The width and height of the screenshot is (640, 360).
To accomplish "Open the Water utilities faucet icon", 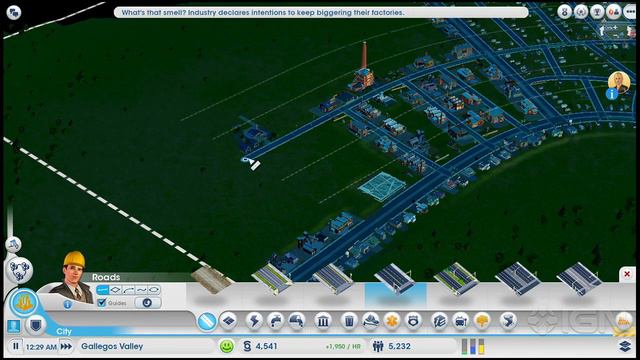I will (x=276, y=321).
